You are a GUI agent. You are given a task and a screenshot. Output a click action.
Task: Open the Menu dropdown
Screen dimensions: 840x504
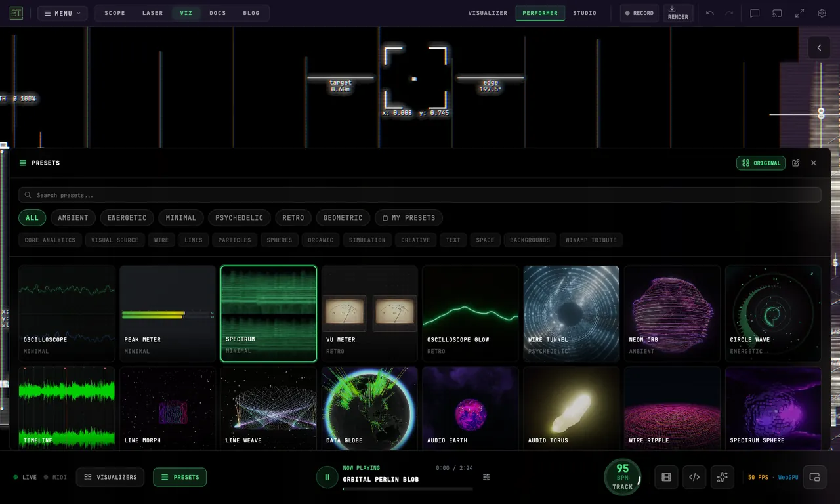point(62,13)
